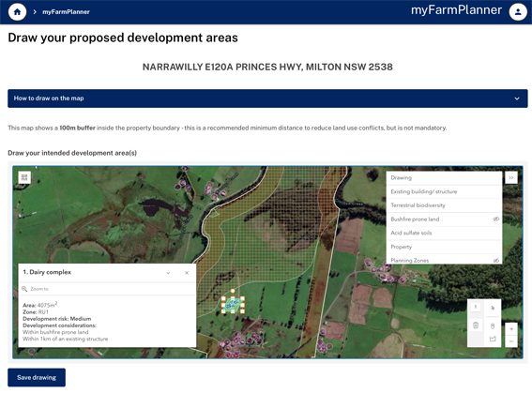Image resolution: width=532 pixels, height=393 pixels.
Task: Zoom in on the map
Action: 511,329
